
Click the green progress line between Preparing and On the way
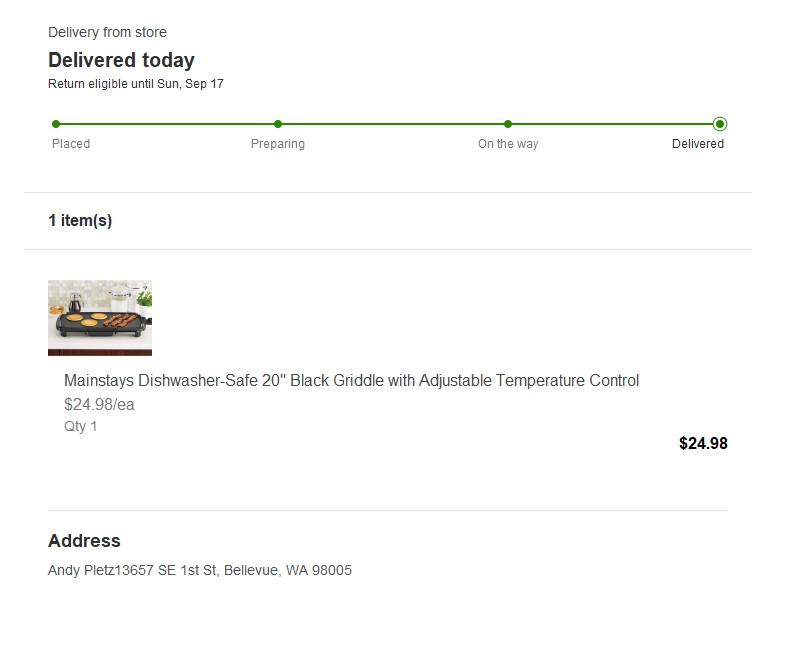click(x=393, y=124)
